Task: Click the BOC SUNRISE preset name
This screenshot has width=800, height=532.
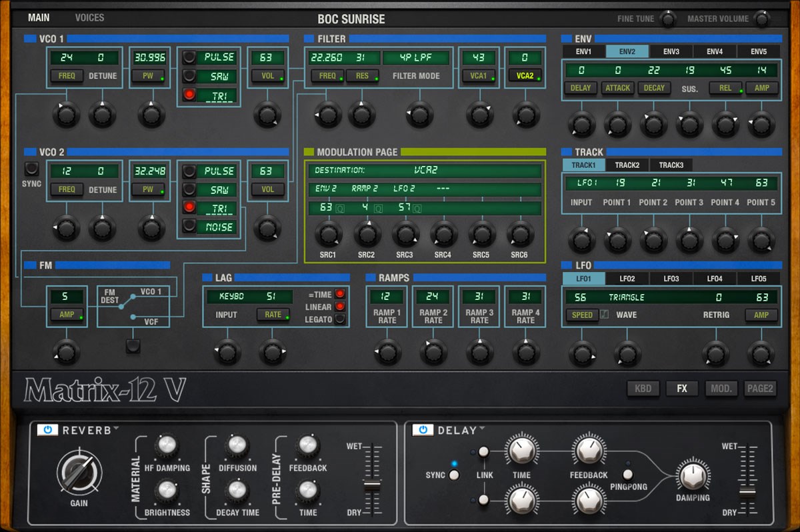Action: tap(351, 19)
